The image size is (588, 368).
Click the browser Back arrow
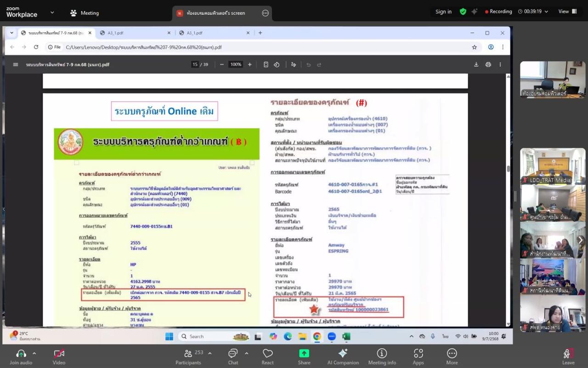(x=12, y=47)
